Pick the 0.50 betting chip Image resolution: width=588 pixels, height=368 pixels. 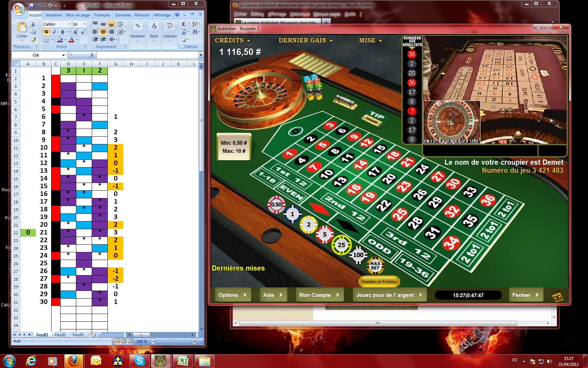tap(276, 204)
